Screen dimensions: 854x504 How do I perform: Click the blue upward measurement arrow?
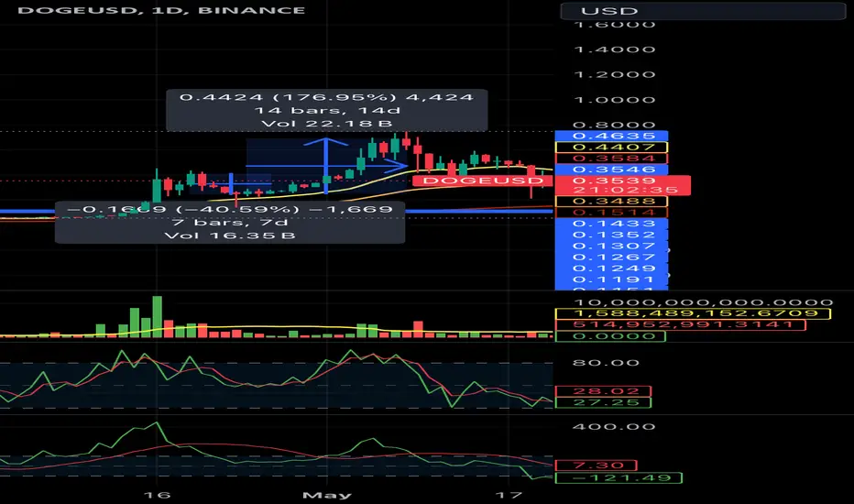(x=325, y=166)
